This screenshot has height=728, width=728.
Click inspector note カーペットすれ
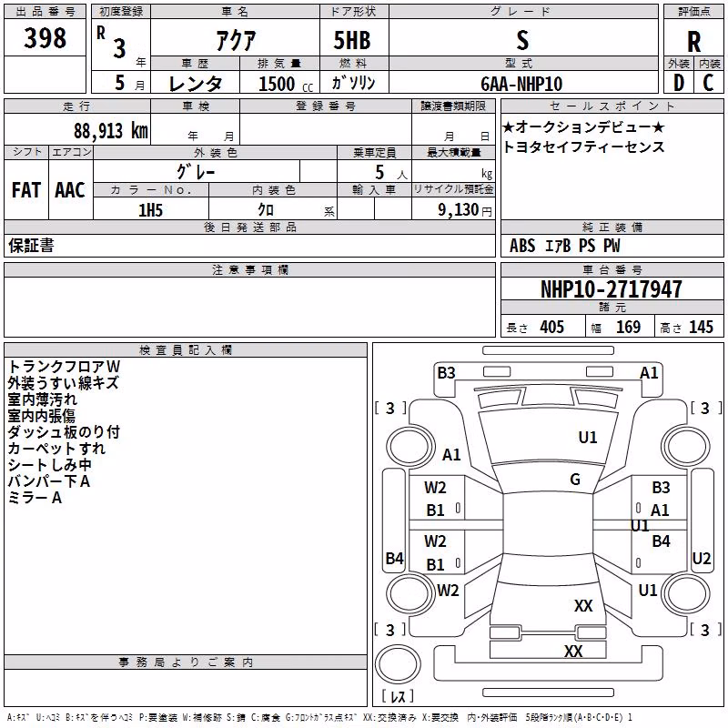coord(56,449)
